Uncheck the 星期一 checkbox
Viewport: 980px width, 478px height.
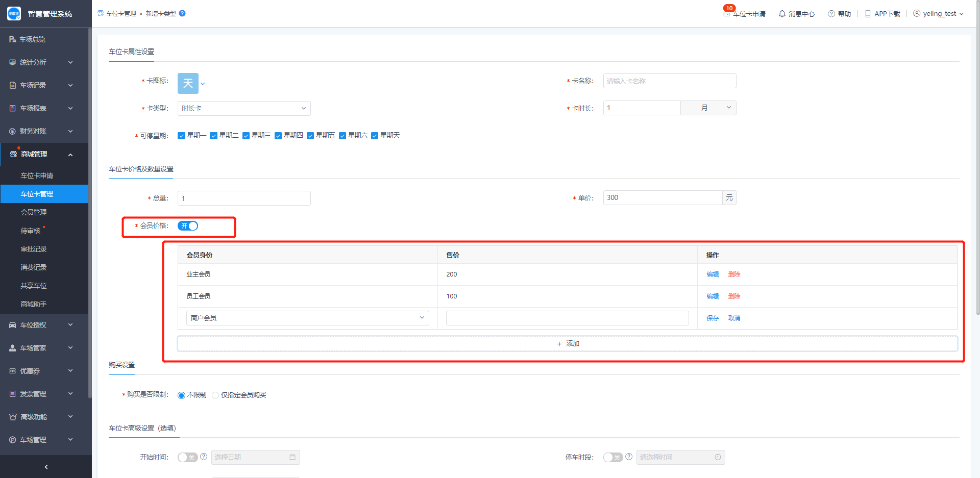tap(181, 136)
